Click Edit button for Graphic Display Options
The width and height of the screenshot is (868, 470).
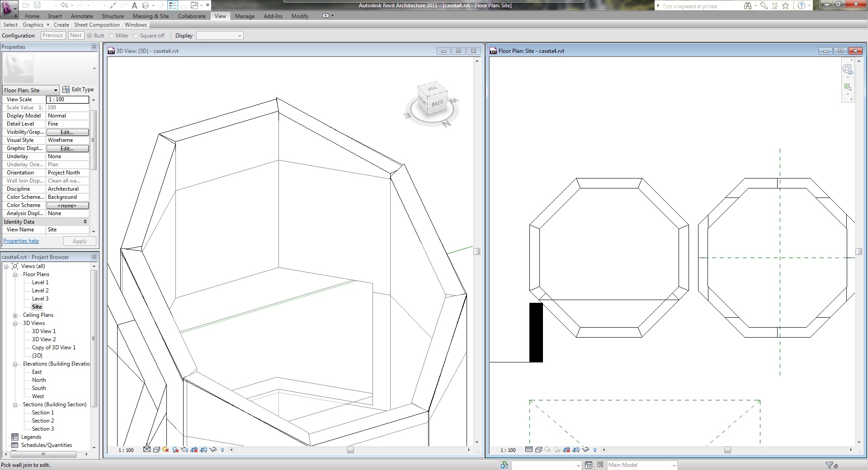67,149
